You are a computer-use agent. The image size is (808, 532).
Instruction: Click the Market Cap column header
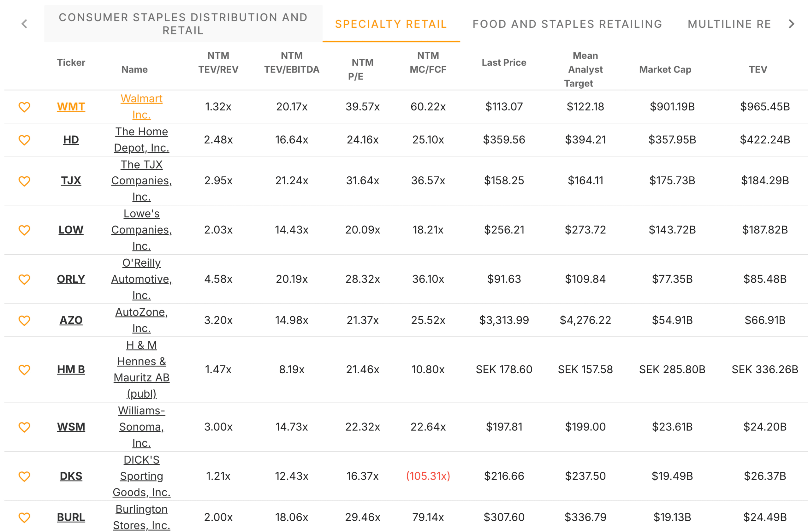[x=665, y=69]
